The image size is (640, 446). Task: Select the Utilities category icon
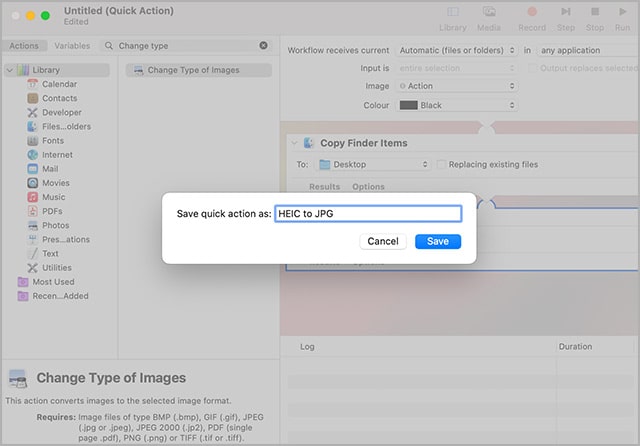(35, 268)
